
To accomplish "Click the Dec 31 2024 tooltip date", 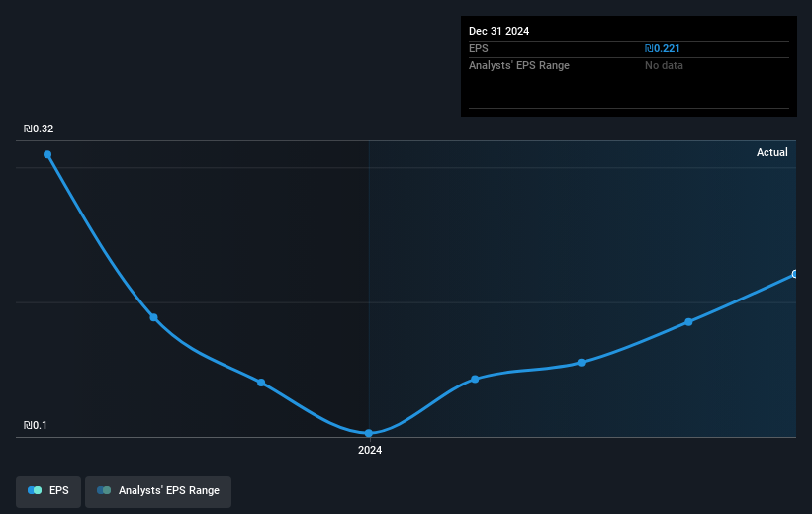I will (498, 31).
